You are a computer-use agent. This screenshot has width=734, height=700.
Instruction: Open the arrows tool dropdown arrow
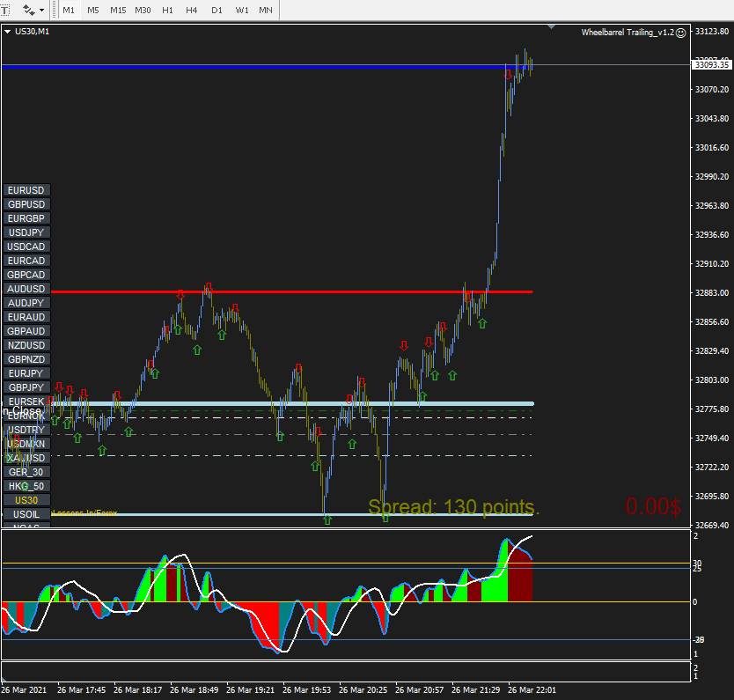point(41,10)
